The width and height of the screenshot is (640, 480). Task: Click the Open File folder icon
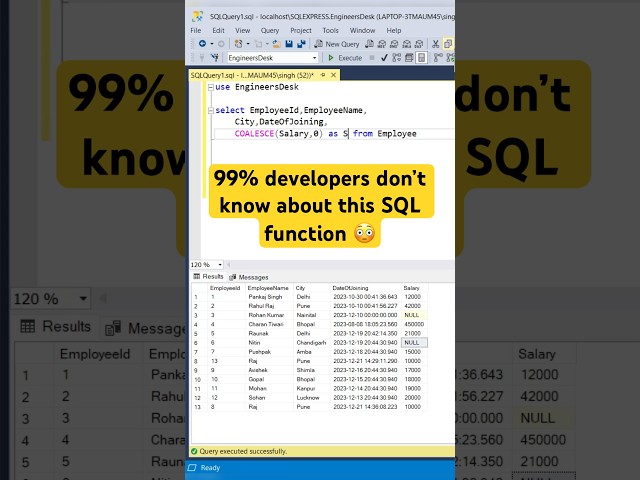coord(276,44)
